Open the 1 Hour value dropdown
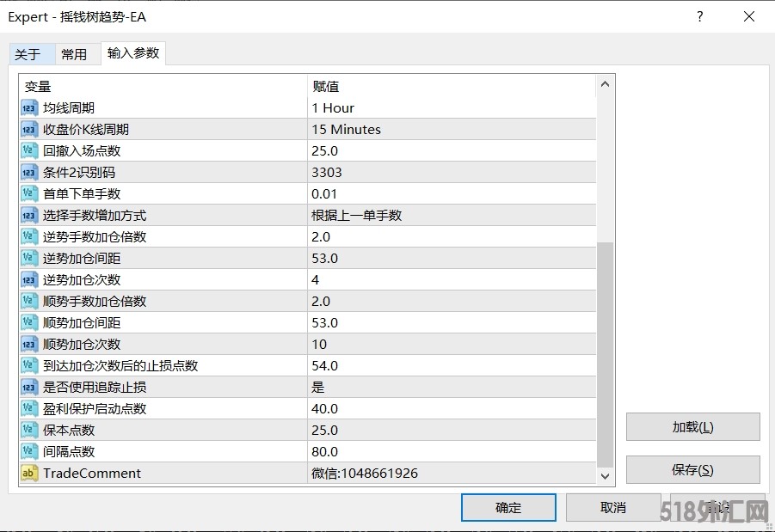Image resolution: width=775 pixels, height=532 pixels. pos(452,107)
